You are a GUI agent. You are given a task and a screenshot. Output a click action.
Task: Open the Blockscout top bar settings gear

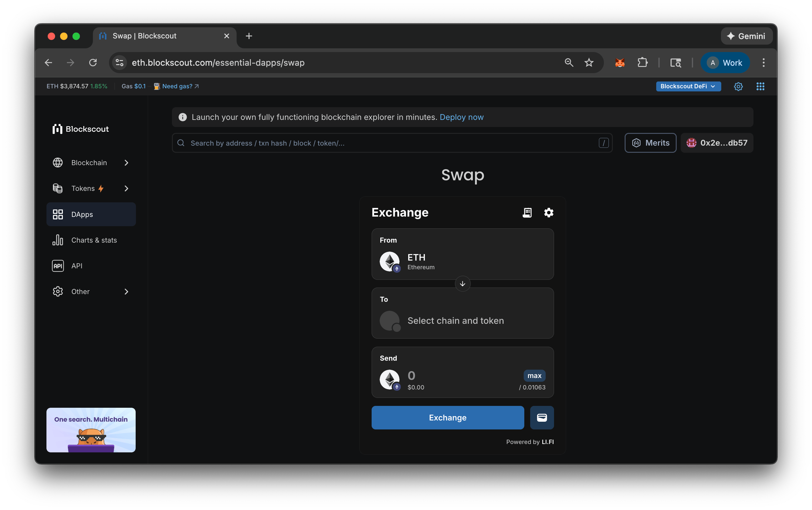(738, 86)
